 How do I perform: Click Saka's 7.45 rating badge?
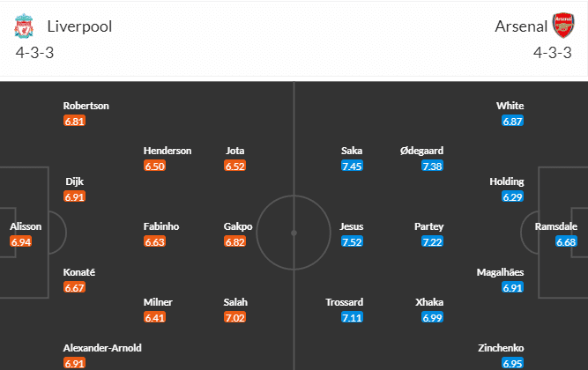(x=352, y=166)
